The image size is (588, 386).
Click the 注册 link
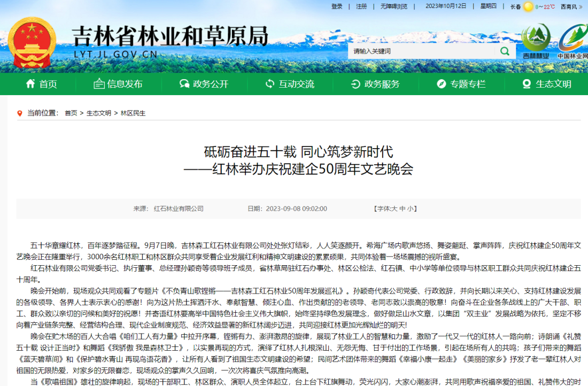tap(361, 6)
